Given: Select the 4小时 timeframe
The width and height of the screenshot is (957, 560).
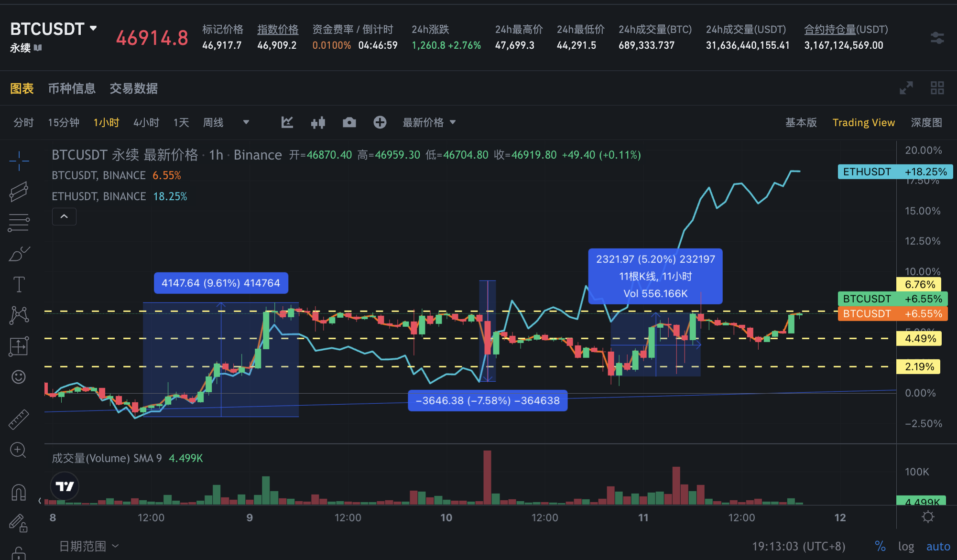Looking at the screenshot, I should (146, 123).
